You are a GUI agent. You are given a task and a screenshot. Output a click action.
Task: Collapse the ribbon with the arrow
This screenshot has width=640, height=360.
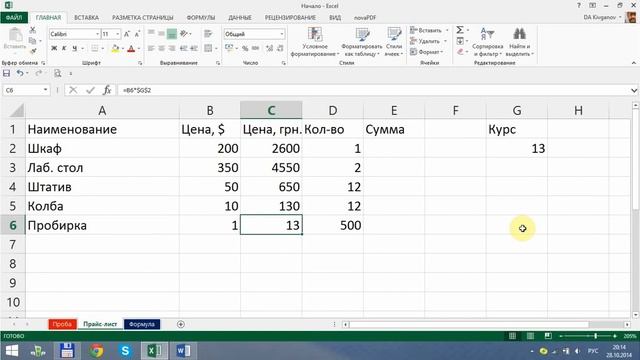click(x=633, y=63)
